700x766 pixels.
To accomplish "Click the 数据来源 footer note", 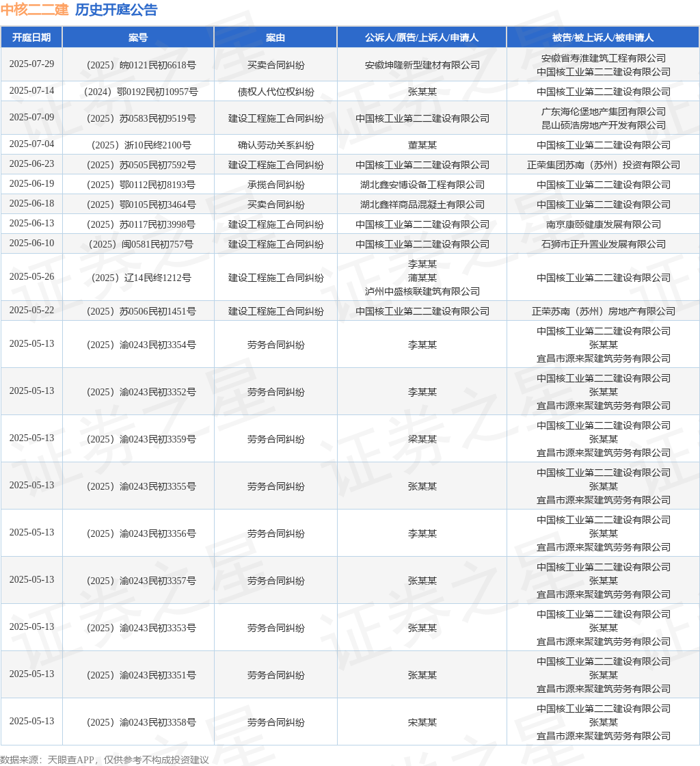I will pos(105,760).
